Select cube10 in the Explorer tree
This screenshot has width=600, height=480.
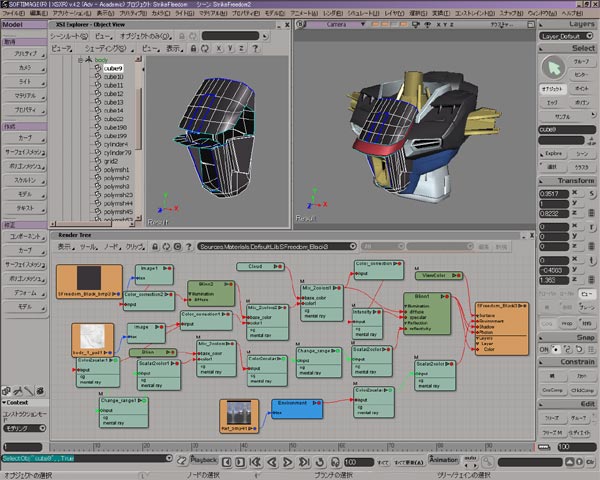114,77
